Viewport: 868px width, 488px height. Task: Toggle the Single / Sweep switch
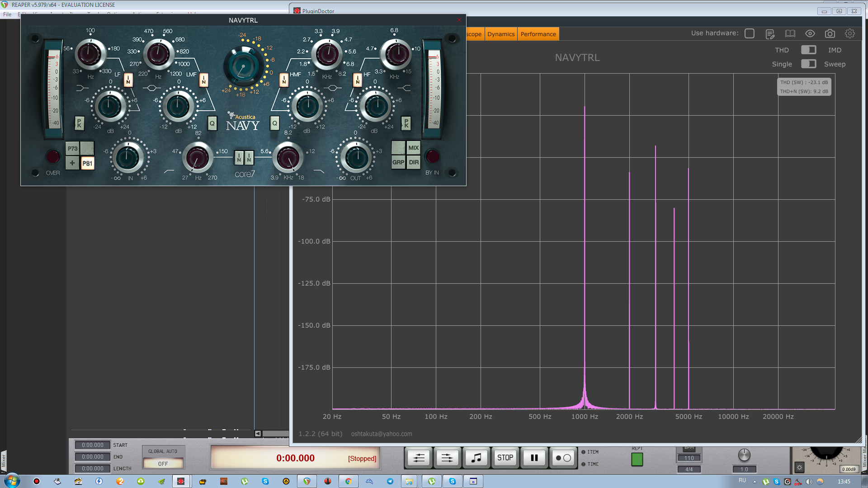pyautogui.click(x=808, y=64)
